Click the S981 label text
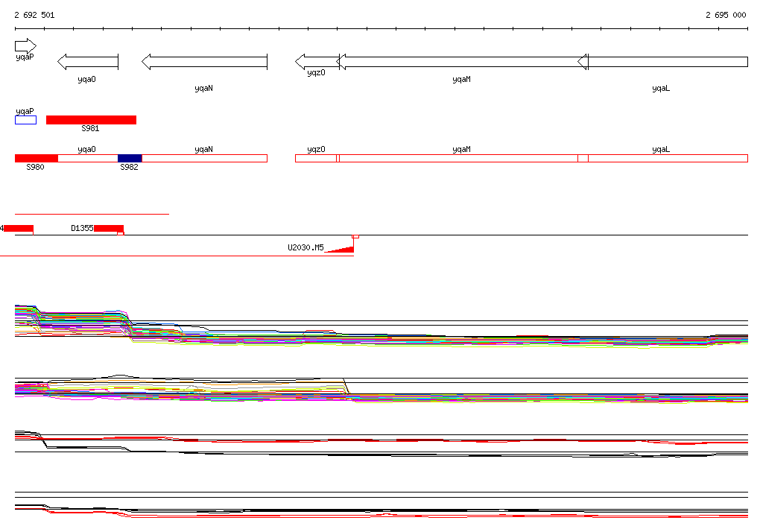 click(90, 128)
